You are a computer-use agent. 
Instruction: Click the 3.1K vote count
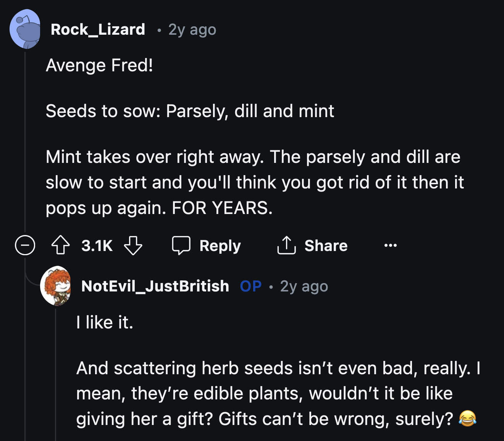97,245
